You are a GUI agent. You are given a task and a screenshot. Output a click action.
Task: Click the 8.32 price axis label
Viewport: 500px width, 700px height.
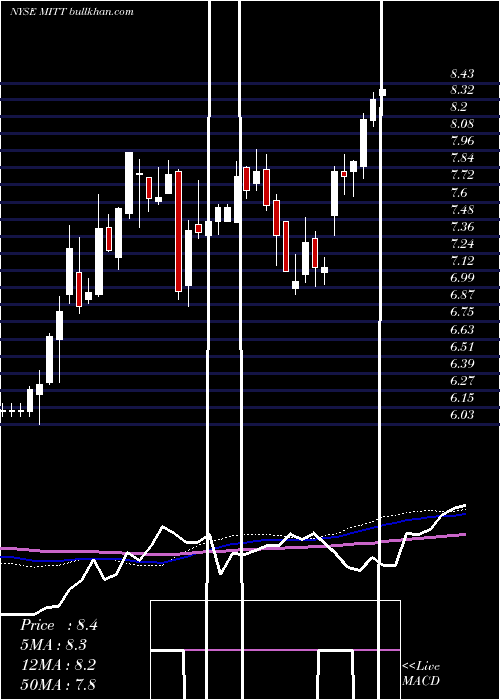[462, 90]
